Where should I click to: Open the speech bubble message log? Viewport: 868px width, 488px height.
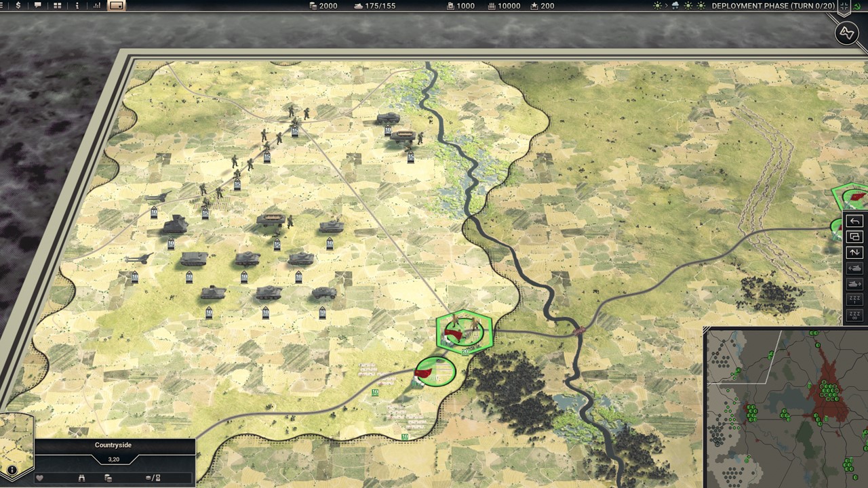coord(38,5)
